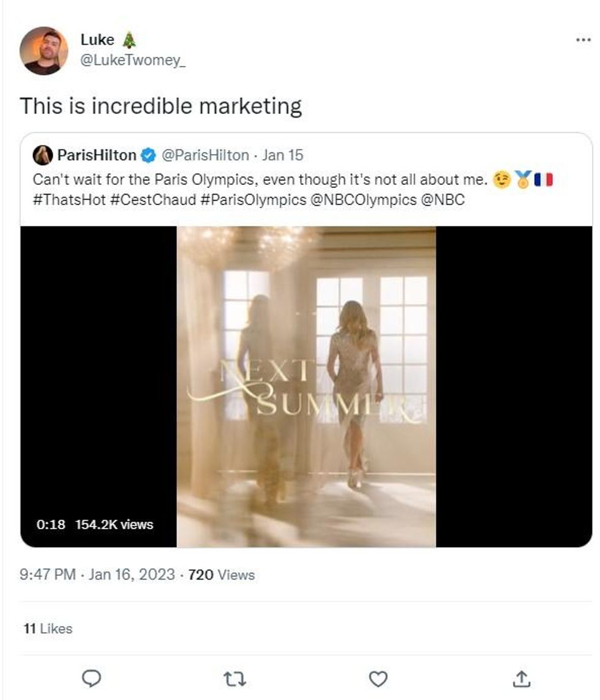Image resolution: width=600 pixels, height=700 pixels.
Task: Open the #ParisOlympics hashtag
Action: pyautogui.click(x=253, y=199)
